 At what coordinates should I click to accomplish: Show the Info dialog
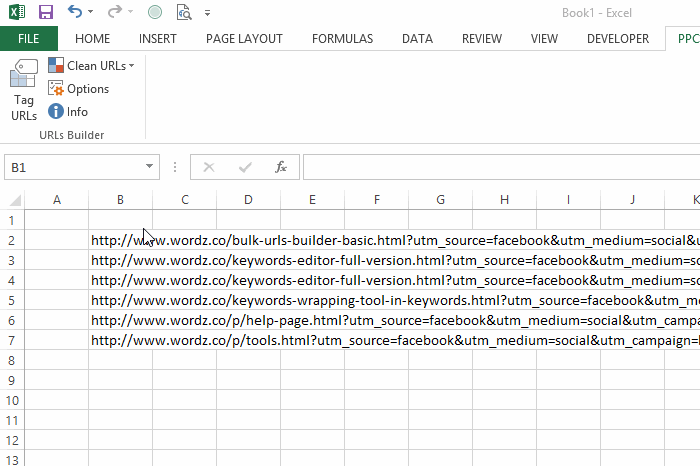coord(68,112)
